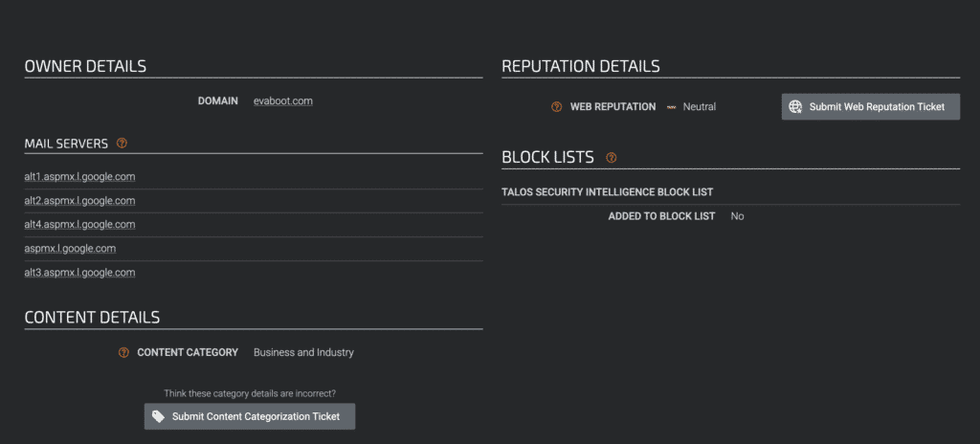Open alt3.aspmx.l.google.com mail server link
980x444 pixels.
[80, 273]
